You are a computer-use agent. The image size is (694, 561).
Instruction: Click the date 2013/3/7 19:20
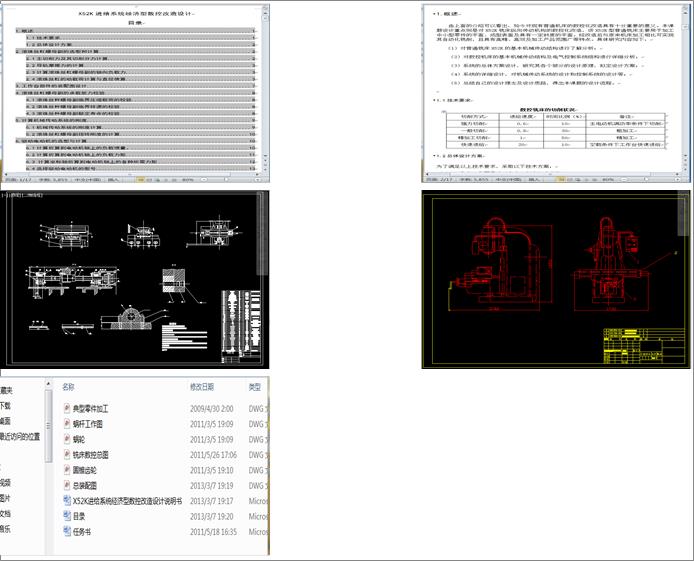coord(212,516)
